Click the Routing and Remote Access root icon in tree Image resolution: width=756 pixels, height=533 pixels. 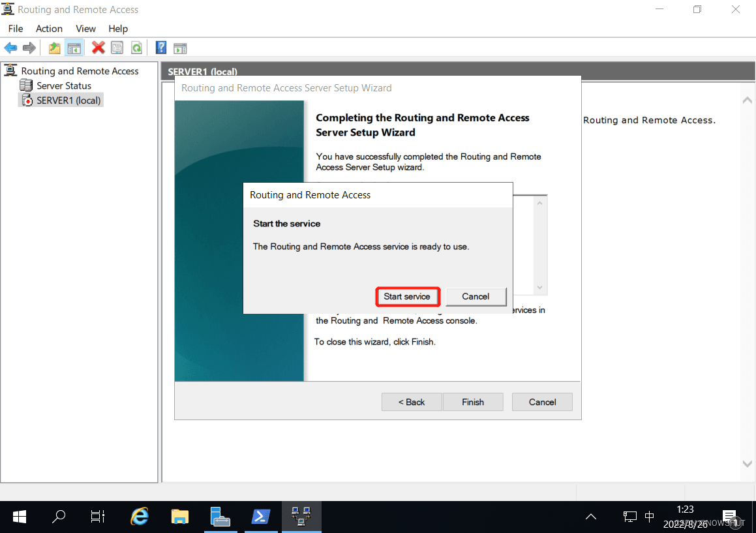(10, 71)
